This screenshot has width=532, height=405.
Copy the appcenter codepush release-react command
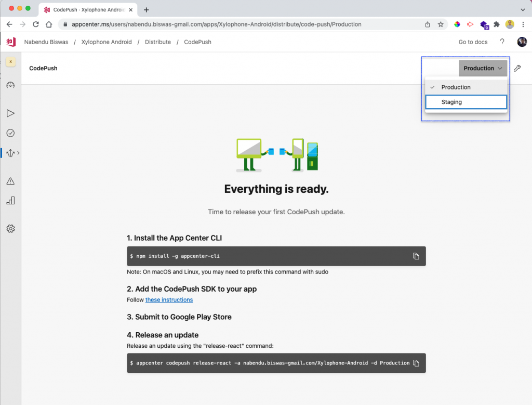[x=416, y=363]
